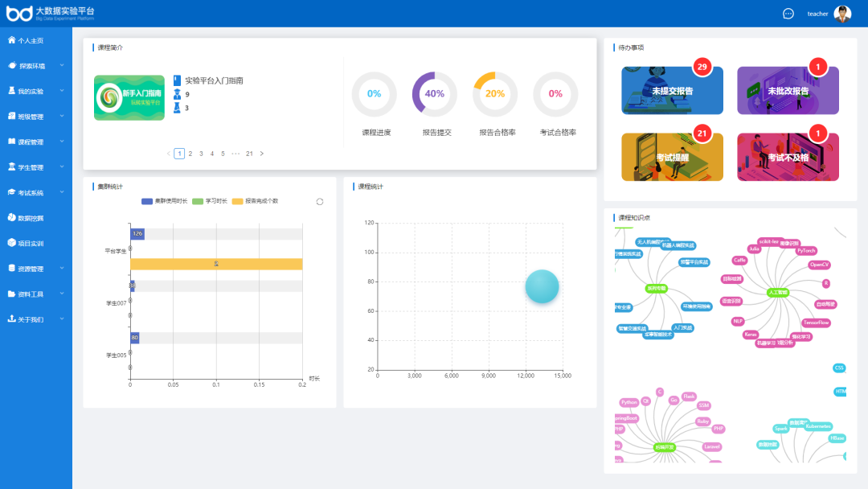Viewport: 868px width, 489px height.
Task: Click the 课程进度 0% progress ring
Action: click(375, 93)
